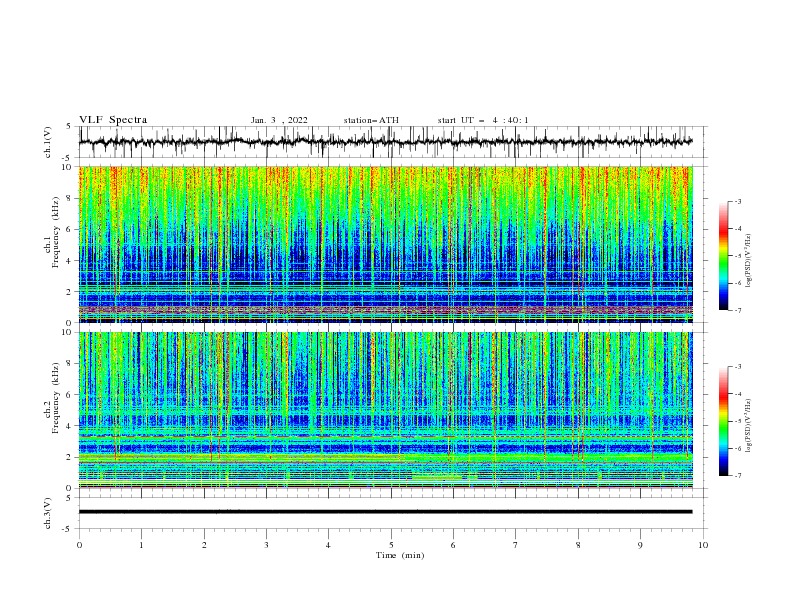
Task: Select the "start UT = 4 :40: 1" text
Action: (x=483, y=120)
